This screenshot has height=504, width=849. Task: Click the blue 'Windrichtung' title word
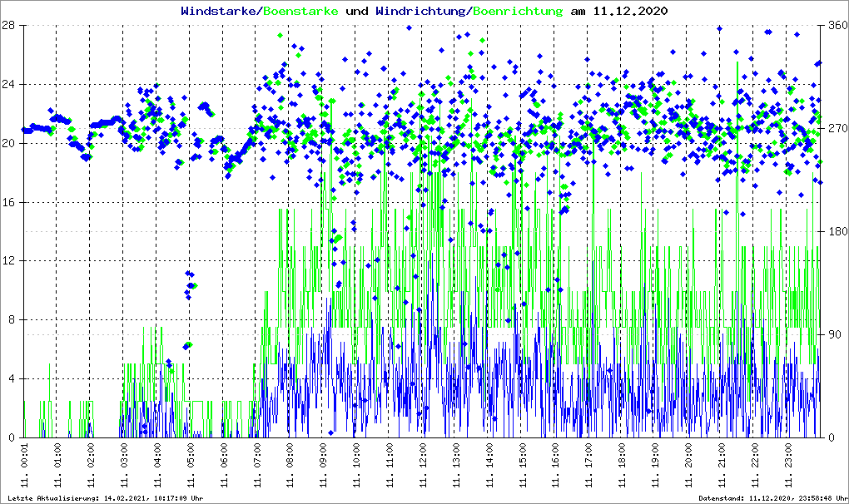pyautogui.click(x=422, y=12)
